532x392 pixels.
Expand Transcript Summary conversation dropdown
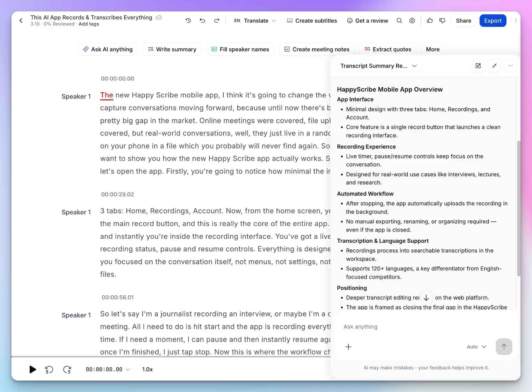pos(379,66)
